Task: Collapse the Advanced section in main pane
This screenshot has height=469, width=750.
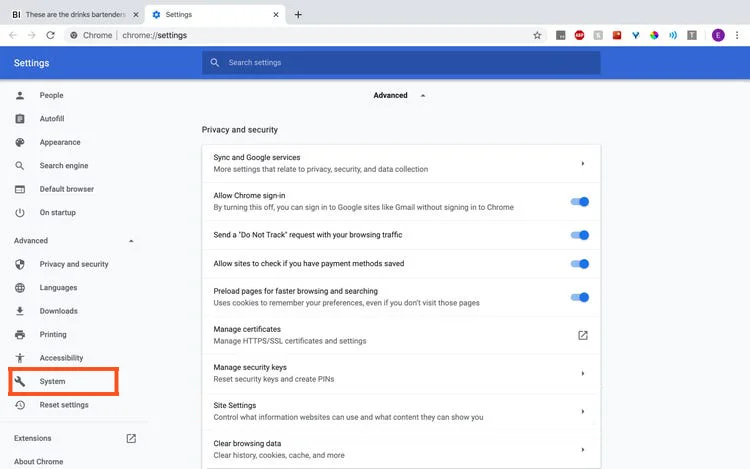Action: click(x=423, y=96)
